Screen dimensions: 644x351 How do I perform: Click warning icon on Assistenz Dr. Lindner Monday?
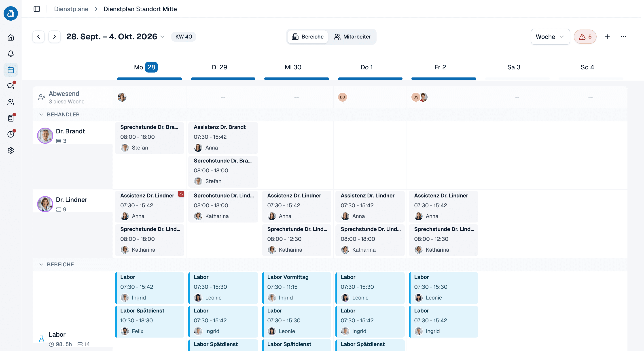[181, 194]
